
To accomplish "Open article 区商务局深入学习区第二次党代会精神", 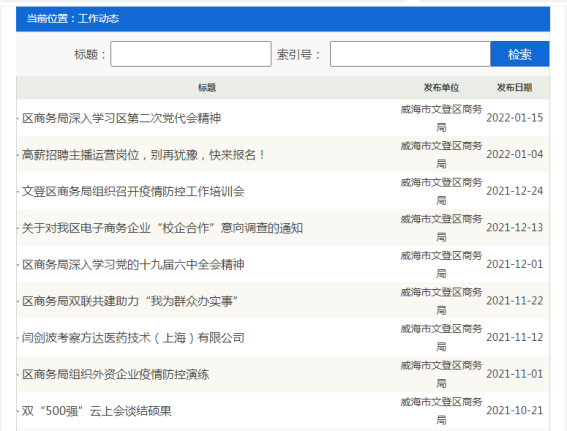I will 121,118.
